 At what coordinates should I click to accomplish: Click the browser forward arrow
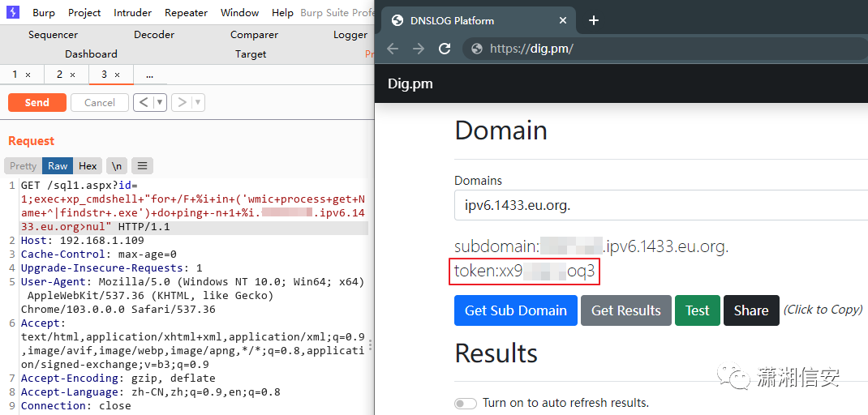coord(419,49)
